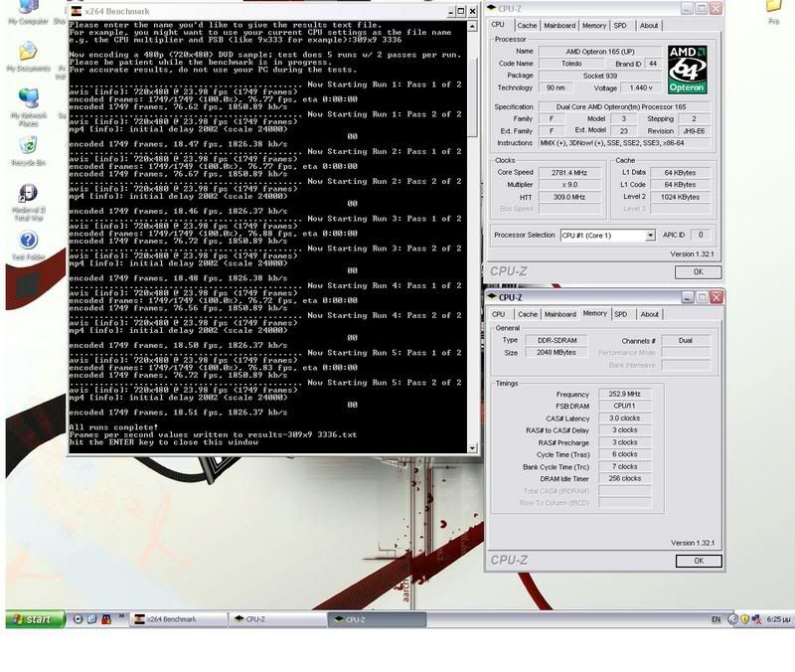
Task: Click the Code Name value 'Toledo'
Action: 571,64
